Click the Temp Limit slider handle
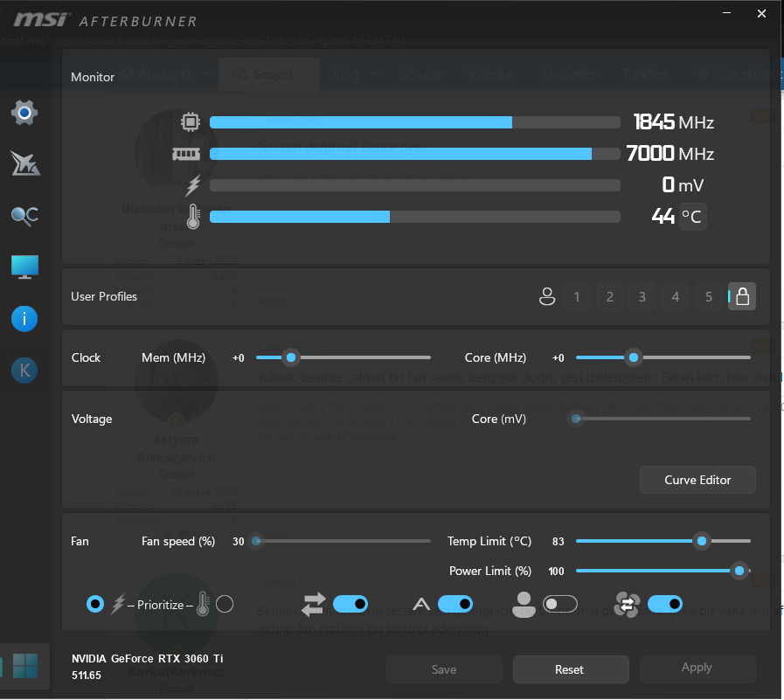This screenshot has height=700, width=784. tap(702, 541)
